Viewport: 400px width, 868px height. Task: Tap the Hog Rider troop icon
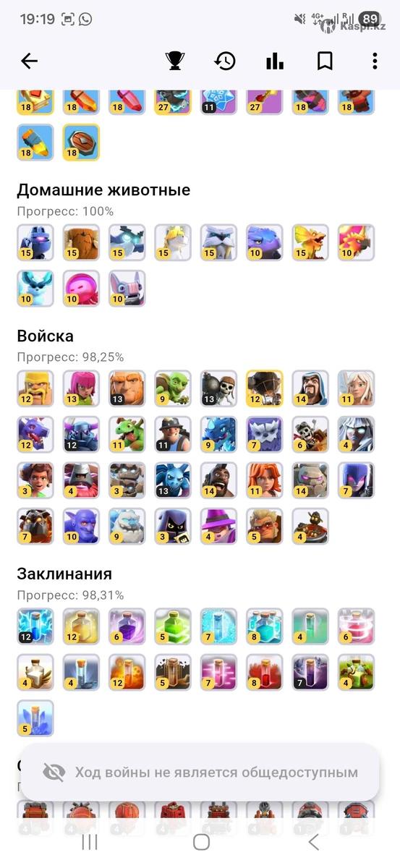pyautogui.click(x=218, y=481)
